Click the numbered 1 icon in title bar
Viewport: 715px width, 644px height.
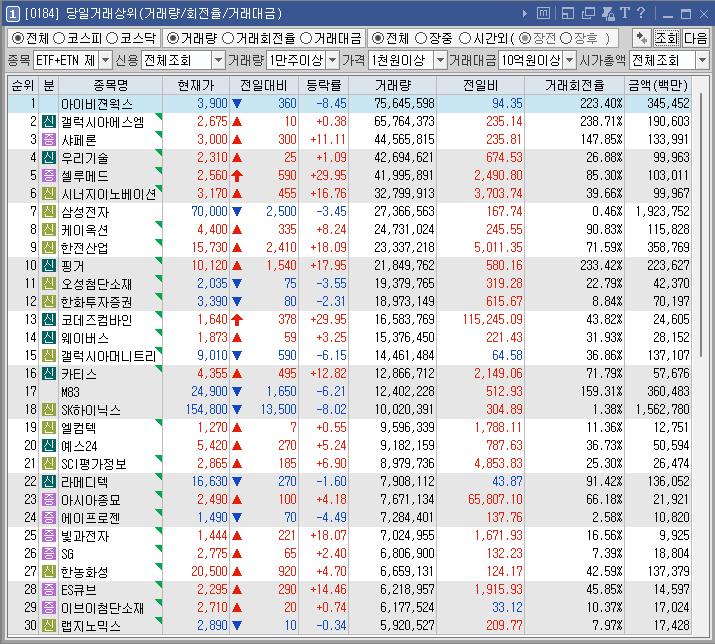pos(12,14)
